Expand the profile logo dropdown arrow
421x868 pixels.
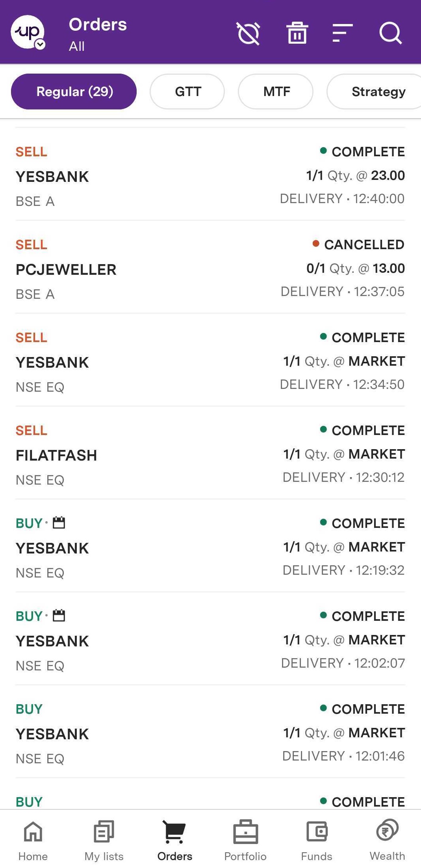(40, 45)
